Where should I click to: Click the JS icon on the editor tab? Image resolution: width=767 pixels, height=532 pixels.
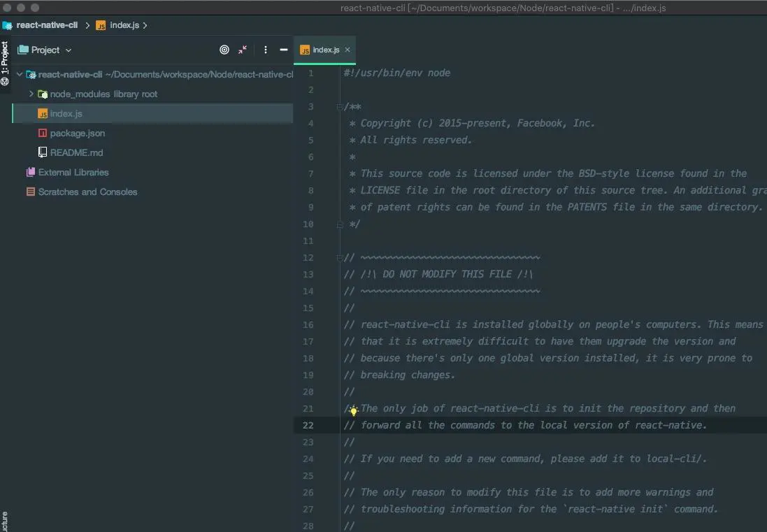click(305, 50)
